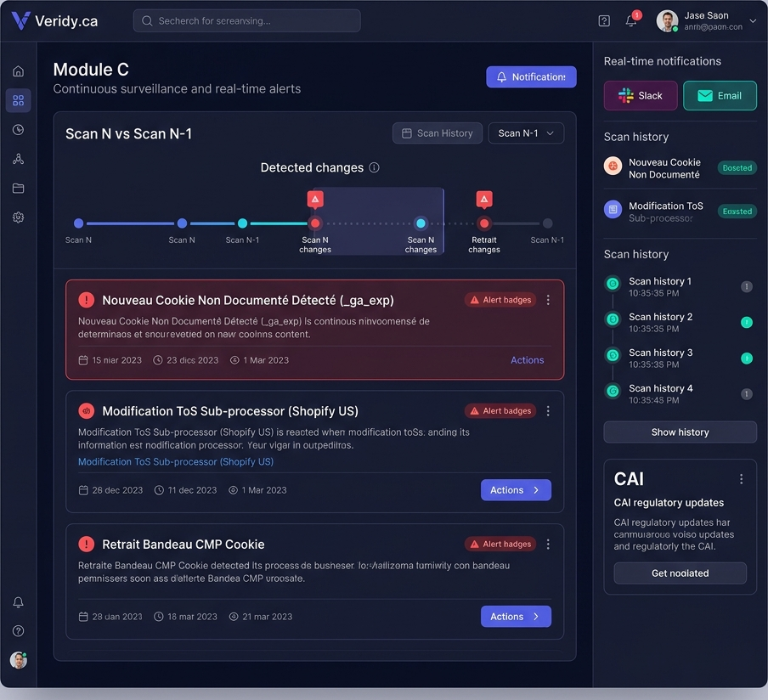768x700 pixels.
Task: Open the Scan History tab button
Action: [437, 133]
